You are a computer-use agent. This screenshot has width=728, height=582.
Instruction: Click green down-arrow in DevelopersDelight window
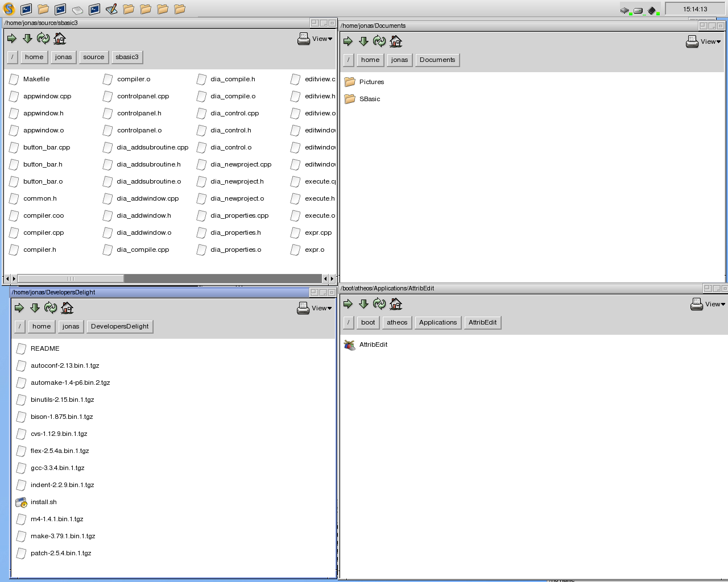(x=35, y=308)
